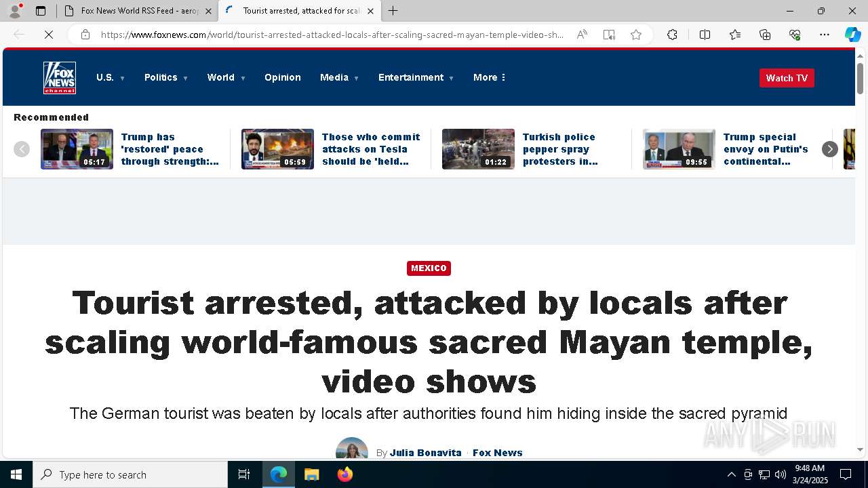868x488 pixels.
Task: Open 'Those who commit attacks on Tesla' link
Action: point(371,149)
